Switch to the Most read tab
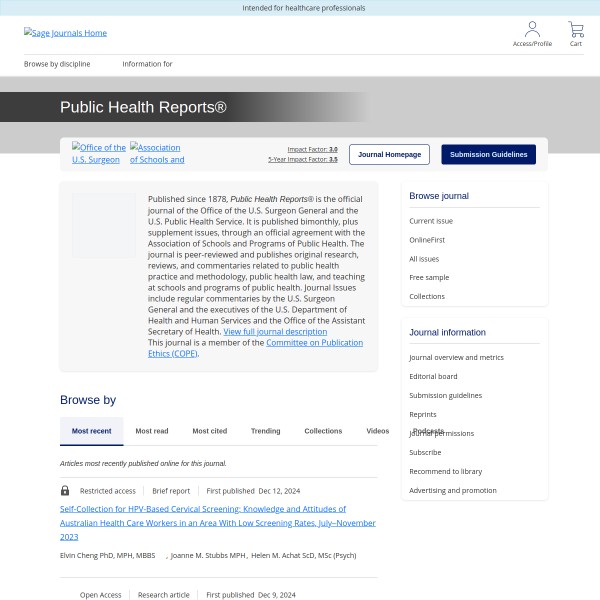 (152, 431)
